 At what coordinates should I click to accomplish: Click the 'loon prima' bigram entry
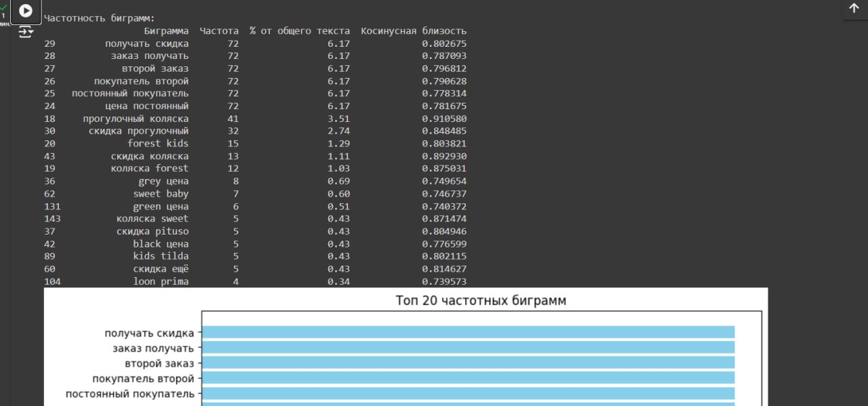[x=161, y=281]
